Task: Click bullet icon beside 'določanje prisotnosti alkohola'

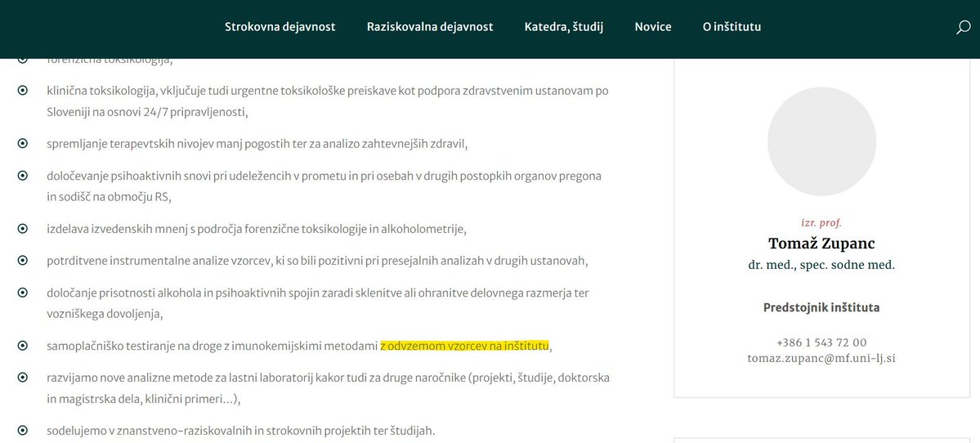Action: click(x=23, y=293)
